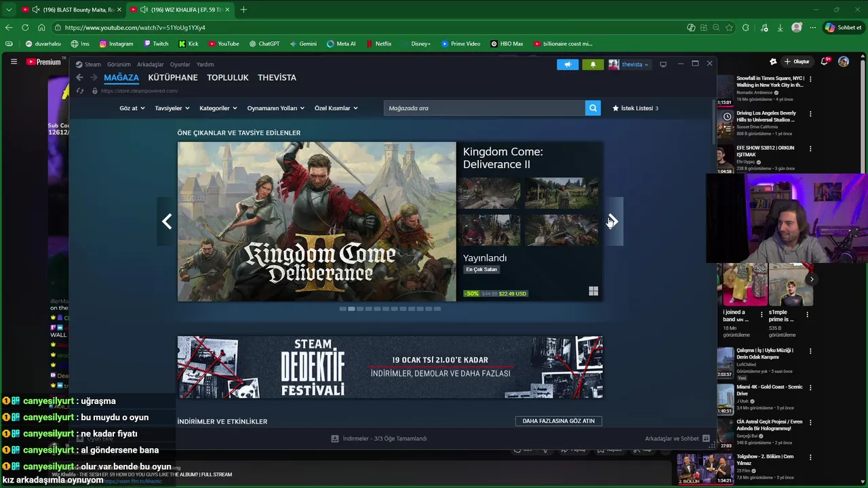Screen dimensions: 868x488
Task: Click the browser refresh button
Action: click(x=25, y=28)
